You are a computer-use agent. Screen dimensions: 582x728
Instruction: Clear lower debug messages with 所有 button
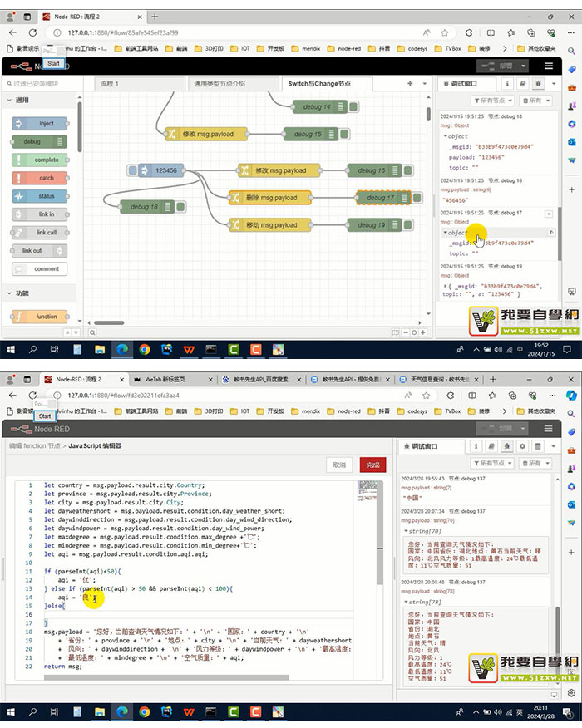click(x=535, y=463)
